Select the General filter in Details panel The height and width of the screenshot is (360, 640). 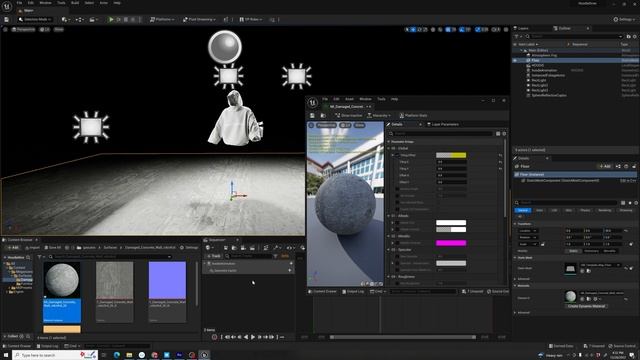522,210
